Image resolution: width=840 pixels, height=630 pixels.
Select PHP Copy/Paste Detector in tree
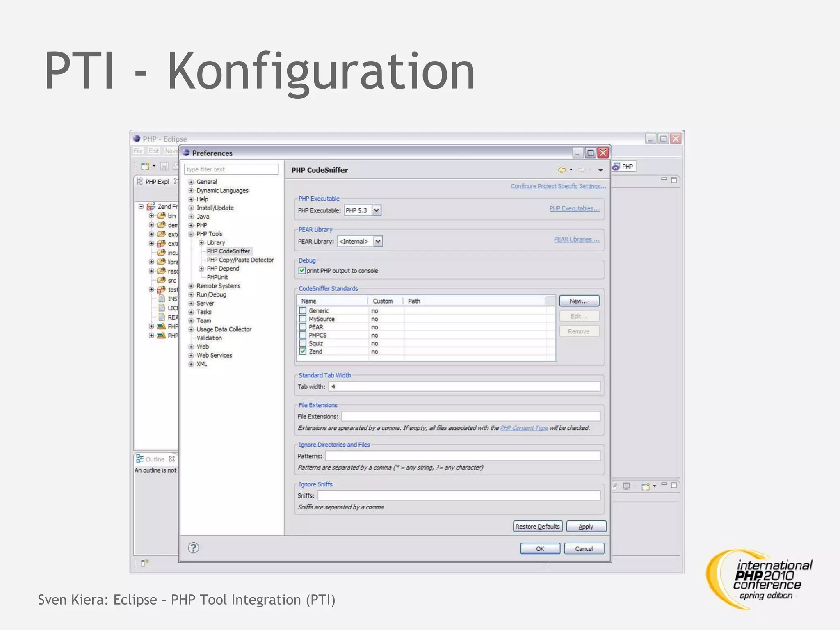coord(240,260)
